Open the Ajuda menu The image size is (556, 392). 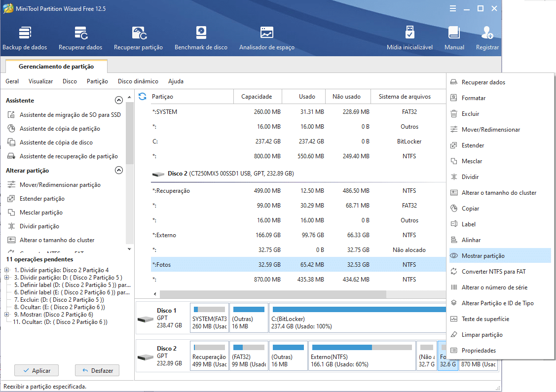pyautogui.click(x=176, y=81)
